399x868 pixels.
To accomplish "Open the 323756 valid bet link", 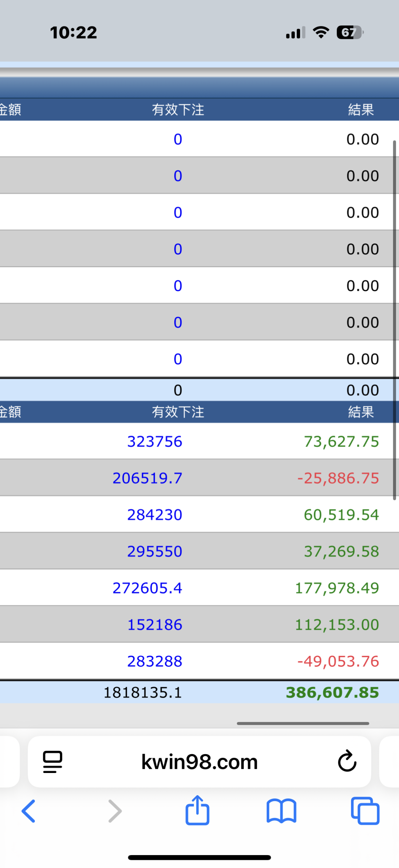I will pyautogui.click(x=155, y=441).
